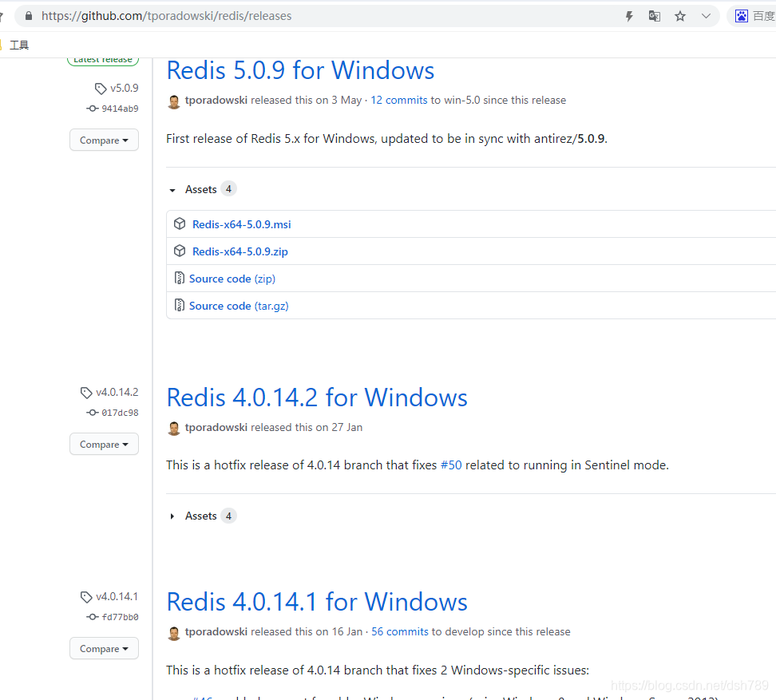Download Source code (tar.gz)
The height and width of the screenshot is (700, 776).
tap(239, 306)
